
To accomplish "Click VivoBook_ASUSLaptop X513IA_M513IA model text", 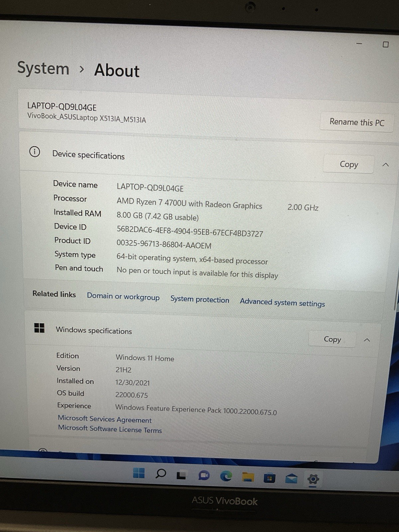I will [86, 117].
